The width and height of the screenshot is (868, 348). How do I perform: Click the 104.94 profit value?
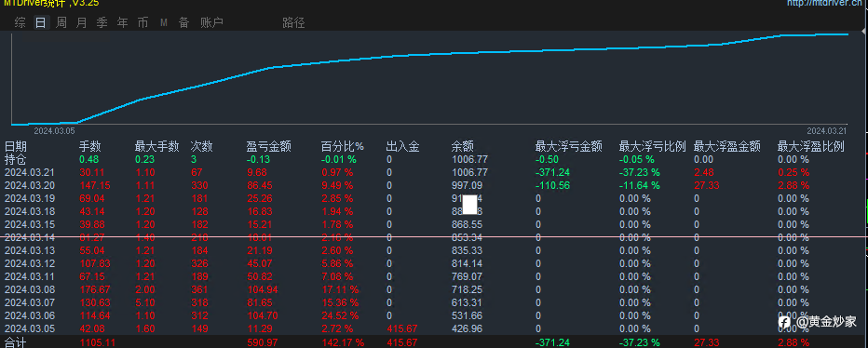pos(263,289)
